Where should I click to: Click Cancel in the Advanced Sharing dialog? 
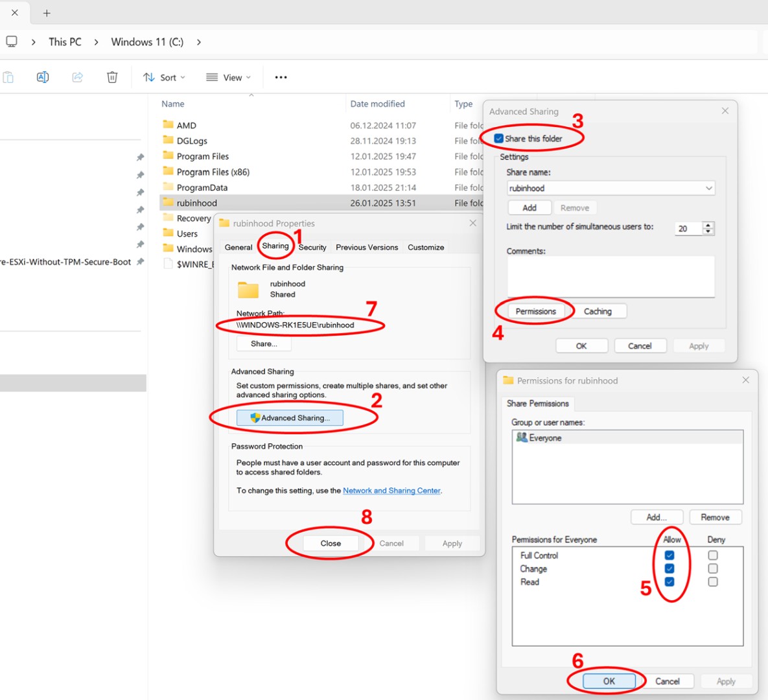pyautogui.click(x=640, y=346)
